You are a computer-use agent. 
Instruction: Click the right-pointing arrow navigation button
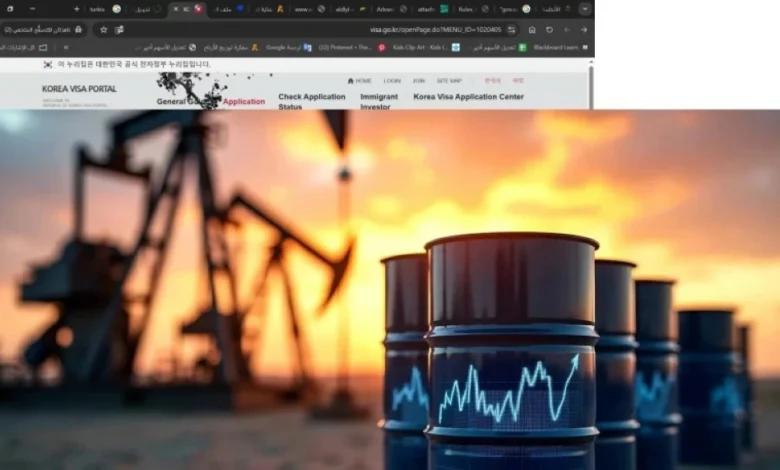point(583,29)
